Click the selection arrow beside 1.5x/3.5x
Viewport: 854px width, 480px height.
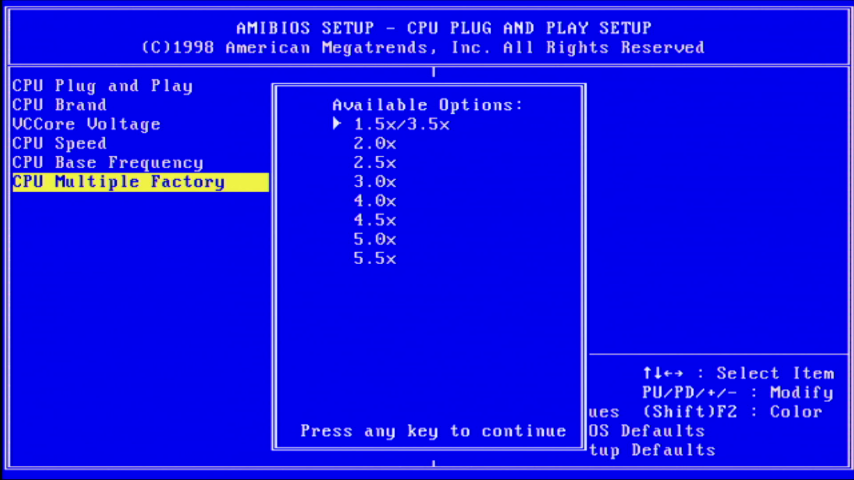point(338,124)
